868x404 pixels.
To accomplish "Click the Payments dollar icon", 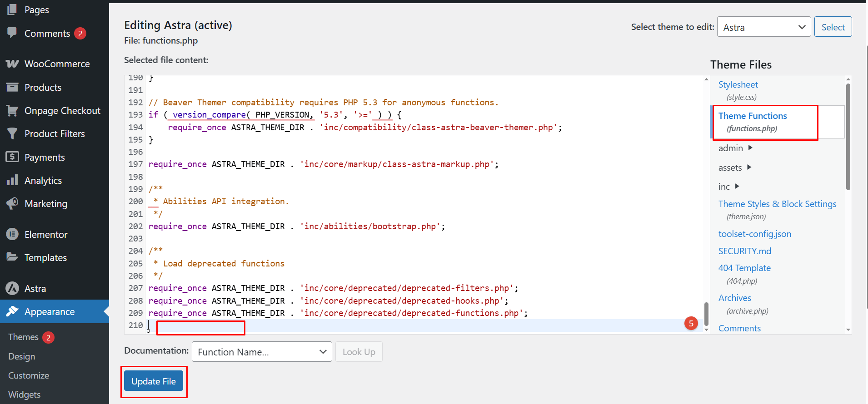I will (12, 157).
